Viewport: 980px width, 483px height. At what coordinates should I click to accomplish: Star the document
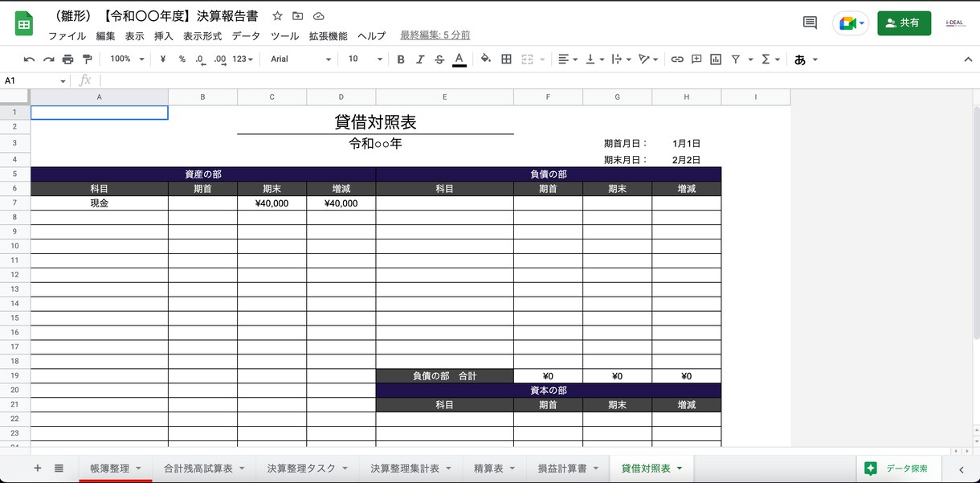277,16
